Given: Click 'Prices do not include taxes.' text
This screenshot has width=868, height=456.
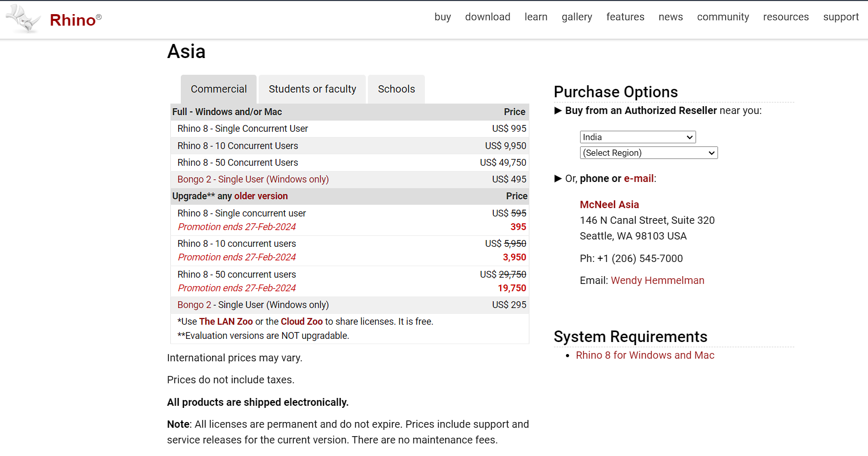Looking at the screenshot, I should [230, 380].
